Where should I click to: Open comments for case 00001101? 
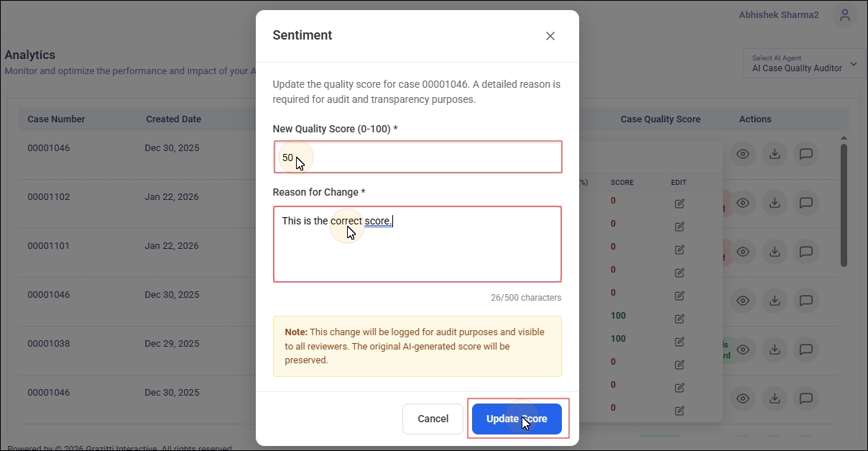coord(806,252)
